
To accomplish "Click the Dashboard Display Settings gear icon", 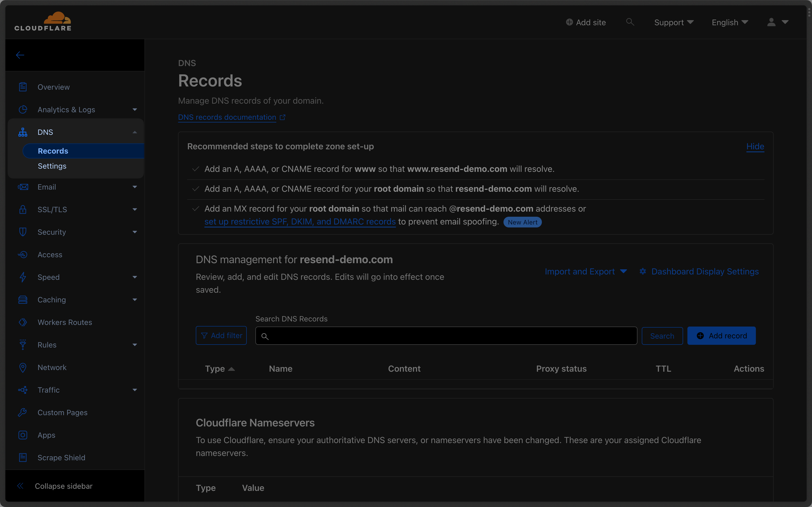I will 643,271.
